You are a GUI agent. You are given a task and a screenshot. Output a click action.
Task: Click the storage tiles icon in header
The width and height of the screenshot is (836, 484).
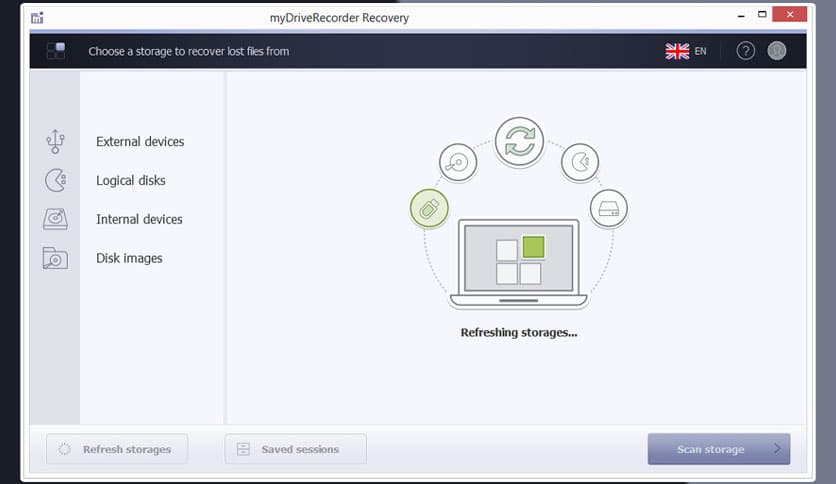[x=56, y=51]
